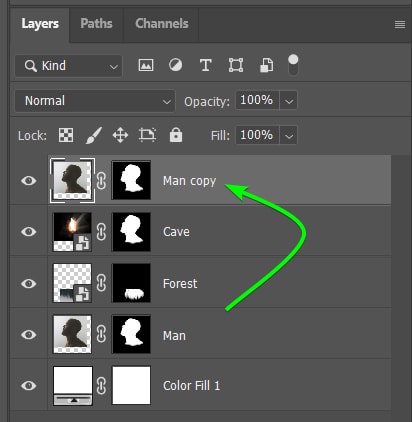Expand the Opacity slider arrow
This screenshot has width=412, height=422.
289,101
